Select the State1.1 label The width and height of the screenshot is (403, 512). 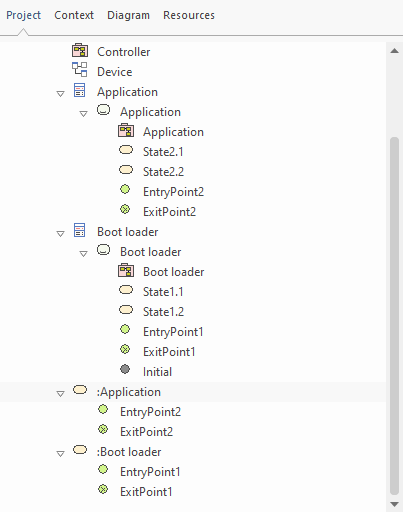click(163, 292)
